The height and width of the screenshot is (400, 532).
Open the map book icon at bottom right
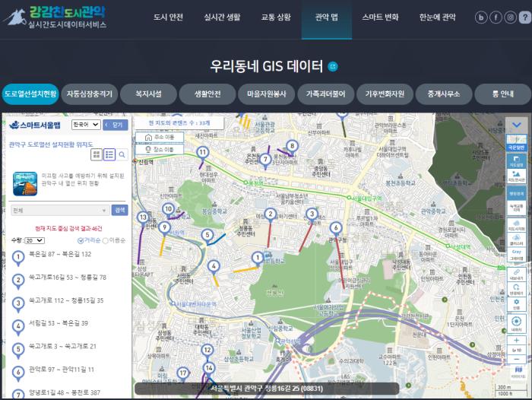518,372
